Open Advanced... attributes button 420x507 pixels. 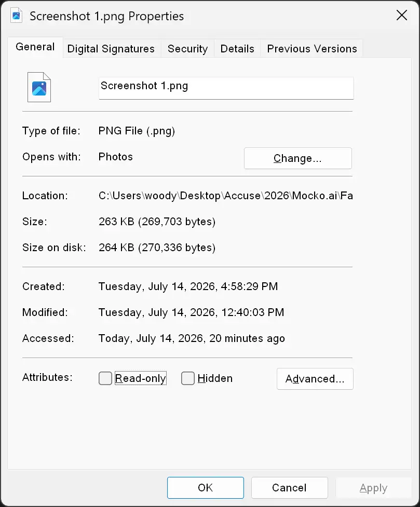click(x=315, y=379)
